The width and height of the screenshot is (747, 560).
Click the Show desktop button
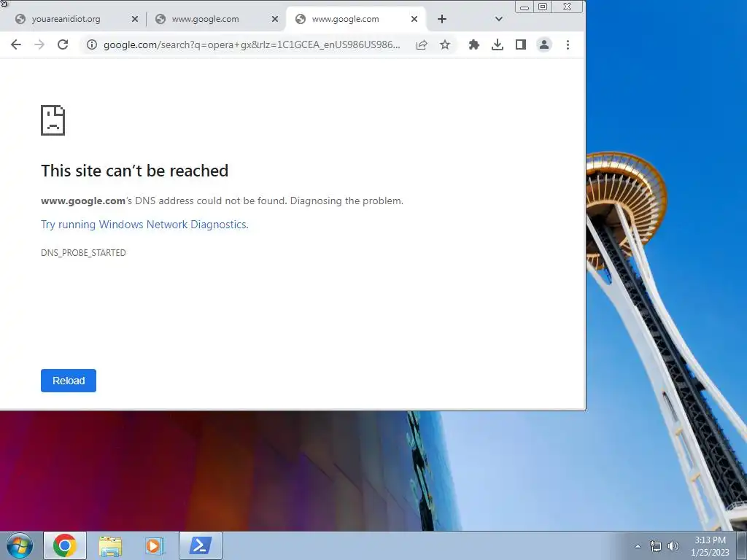tap(742, 545)
